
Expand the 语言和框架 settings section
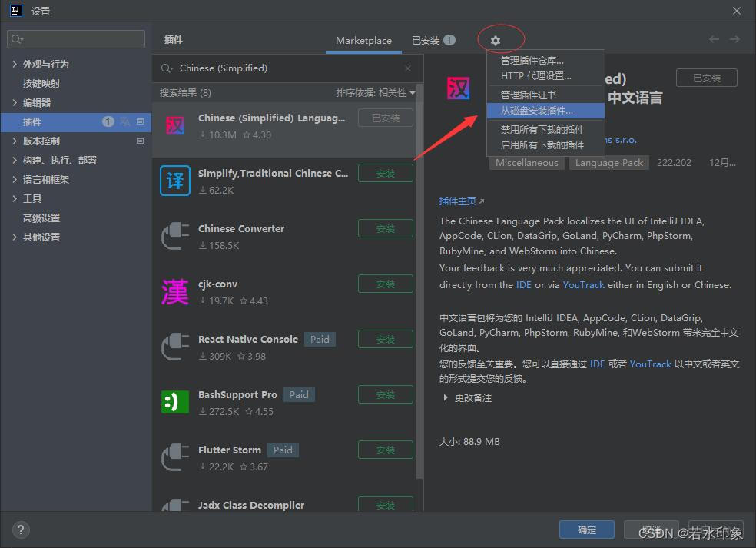[15, 179]
